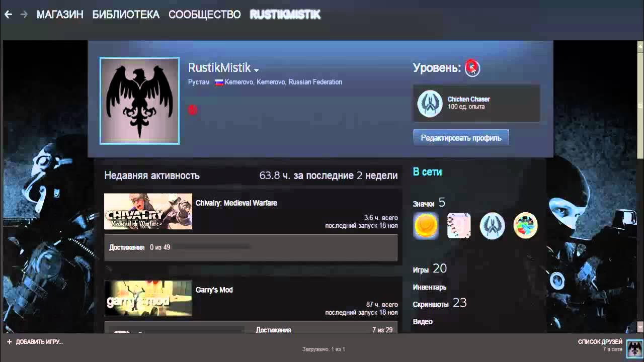
Task: Open Chivalry achievements 0 из 49 bar
Action: point(251,247)
